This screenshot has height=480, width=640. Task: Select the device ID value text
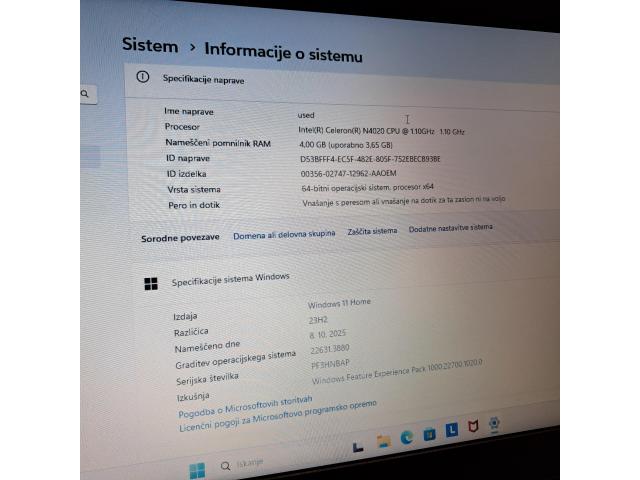click(x=370, y=159)
